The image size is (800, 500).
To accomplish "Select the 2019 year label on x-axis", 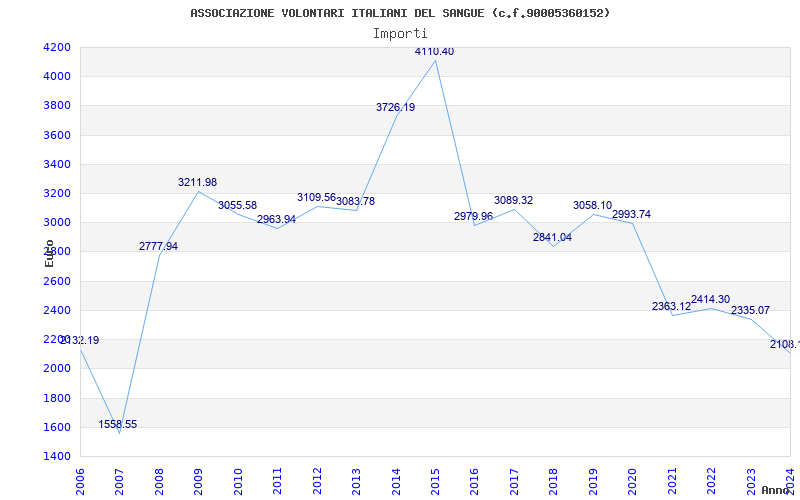I will [x=593, y=482].
